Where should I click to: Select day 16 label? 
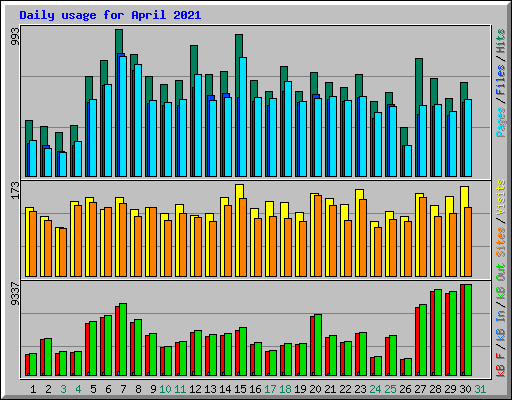pyautogui.click(x=255, y=389)
